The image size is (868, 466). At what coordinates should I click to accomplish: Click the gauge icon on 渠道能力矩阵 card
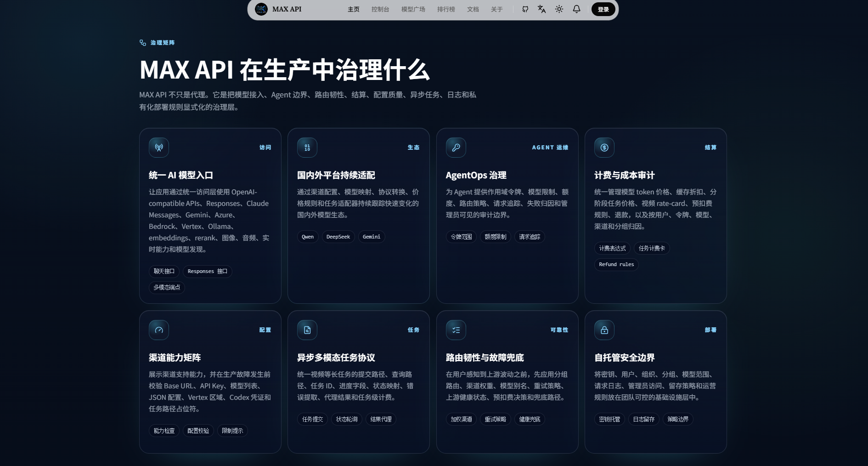pyautogui.click(x=159, y=330)
